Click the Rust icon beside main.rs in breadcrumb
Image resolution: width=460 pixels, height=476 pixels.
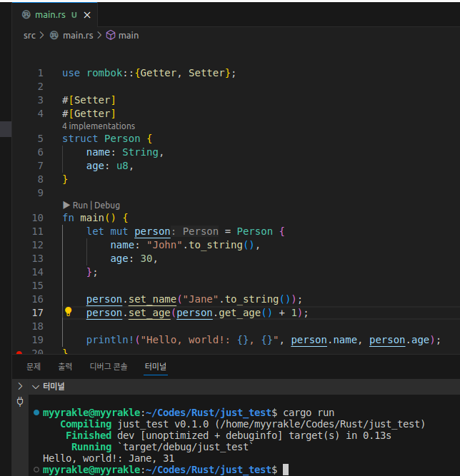tap(54, 35)
